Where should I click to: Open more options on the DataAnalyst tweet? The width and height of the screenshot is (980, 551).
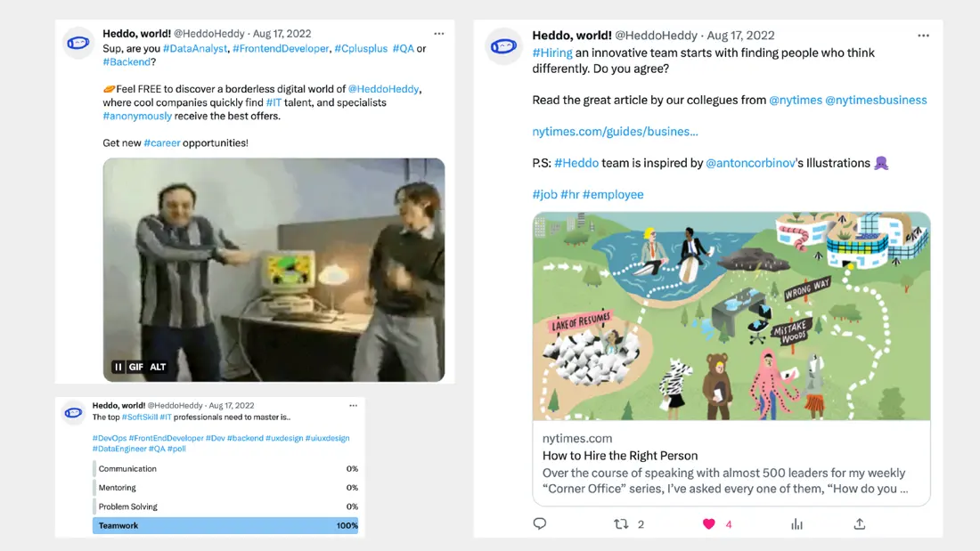(x=438, y=34)
